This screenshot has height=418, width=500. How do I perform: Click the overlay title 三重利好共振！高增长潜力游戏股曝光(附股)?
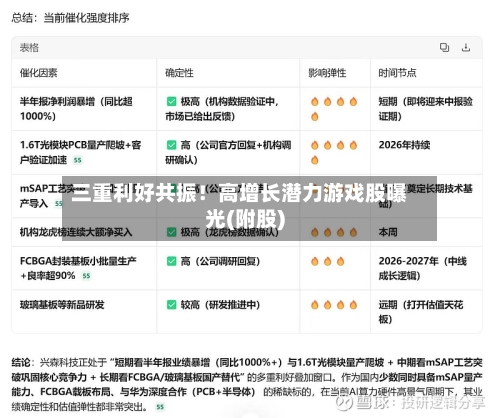(x=239, y=206)
